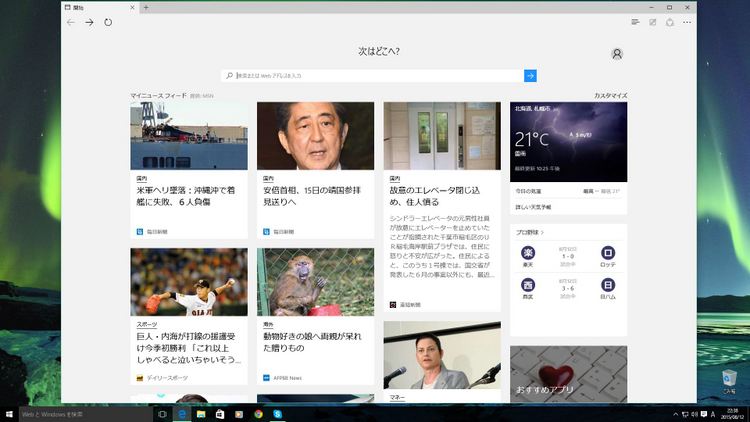Open the Make a Web Note icon
Viewport: 750px width, 422px height.
(x=652, y=22)
